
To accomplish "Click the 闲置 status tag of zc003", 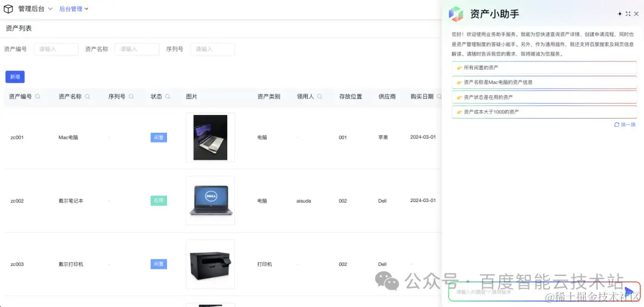I will (159, 264).
